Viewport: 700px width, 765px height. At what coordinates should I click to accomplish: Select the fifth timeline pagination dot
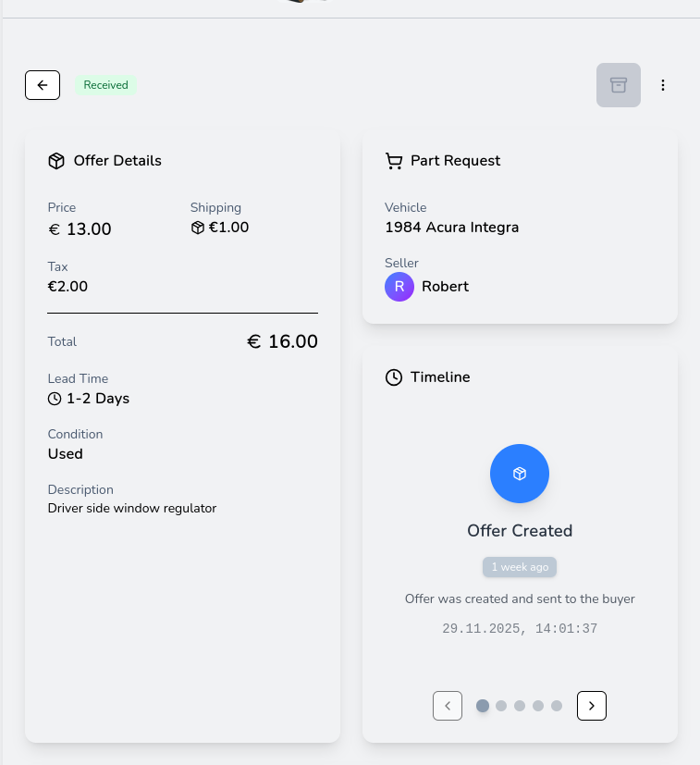pos(557,706)
